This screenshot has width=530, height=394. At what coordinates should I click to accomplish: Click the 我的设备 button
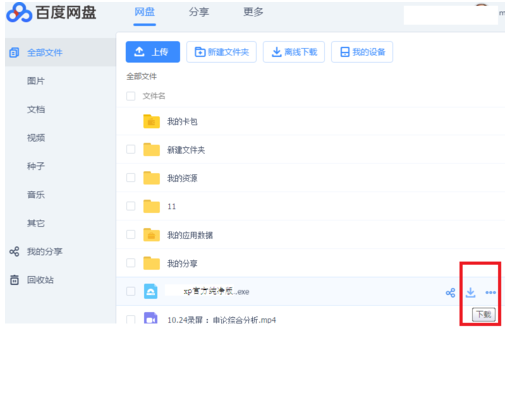(x=362, y=52)
